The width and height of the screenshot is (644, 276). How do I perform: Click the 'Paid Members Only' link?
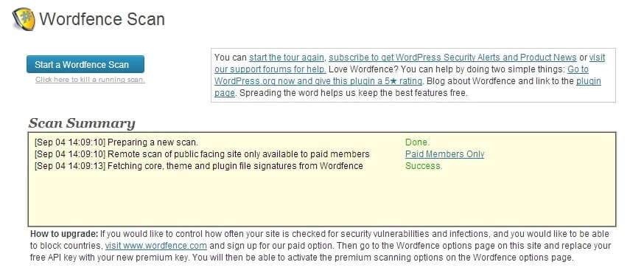(444, 154)
